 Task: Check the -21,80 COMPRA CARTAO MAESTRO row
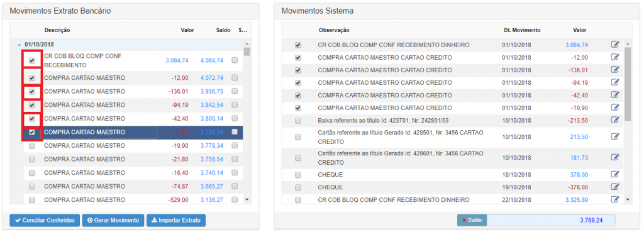click(x=32, y=159)
